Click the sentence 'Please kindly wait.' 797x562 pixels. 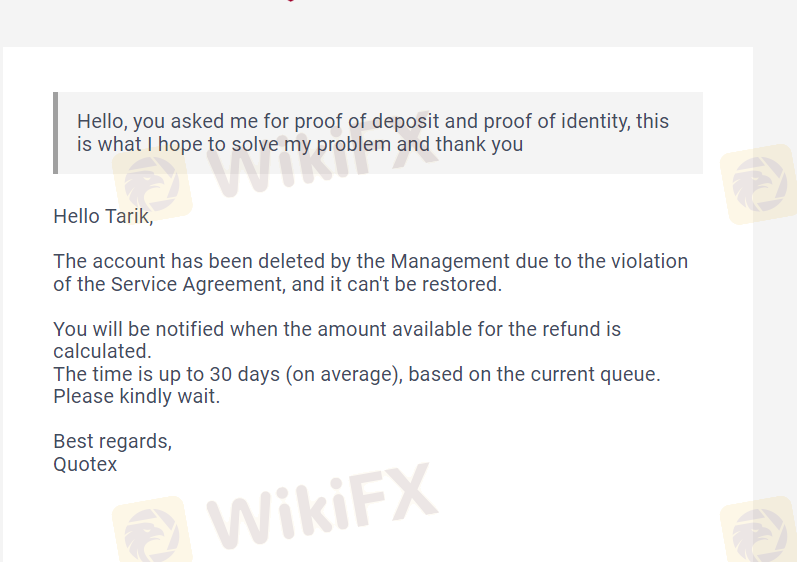click(137, 396)
